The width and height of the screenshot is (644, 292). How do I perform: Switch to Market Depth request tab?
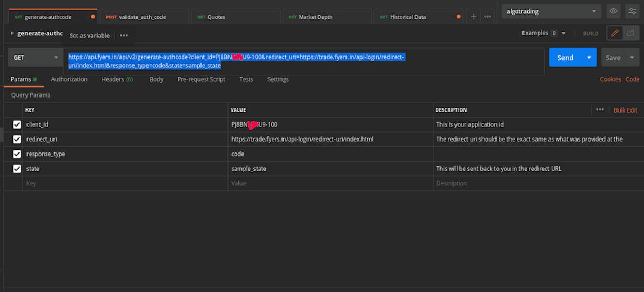coord(326,17)
